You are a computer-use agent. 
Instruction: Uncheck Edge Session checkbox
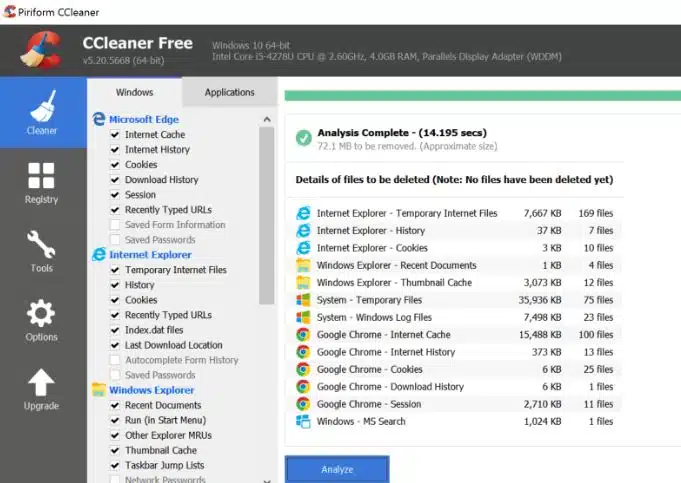tap(115, 195)
